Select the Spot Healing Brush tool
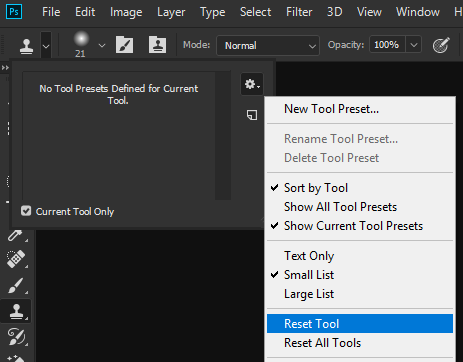The height and width of the screenshot is (362, 463). pyautogui.click(x=16, y=259)
